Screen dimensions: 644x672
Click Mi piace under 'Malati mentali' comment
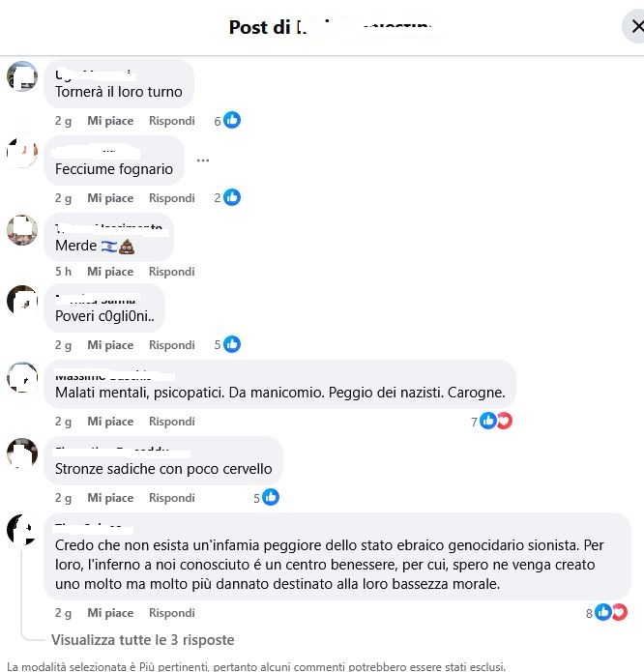click(110, 422)
